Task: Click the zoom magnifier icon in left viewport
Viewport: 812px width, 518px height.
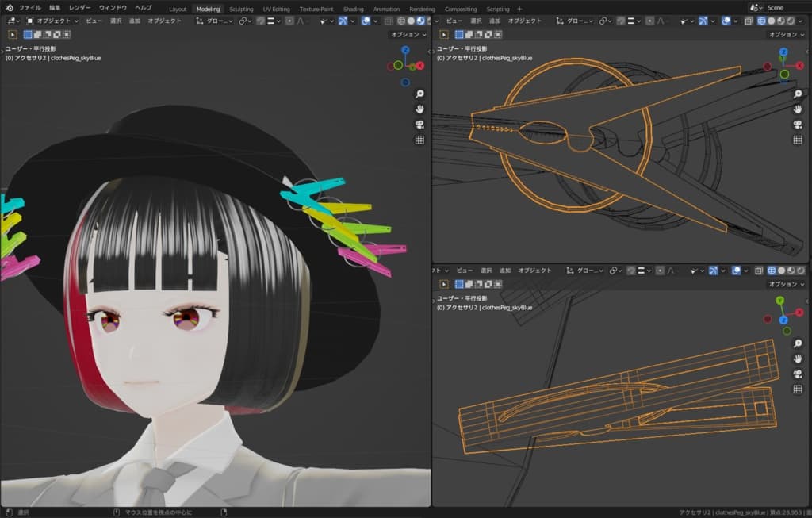Action: (419, 94)
